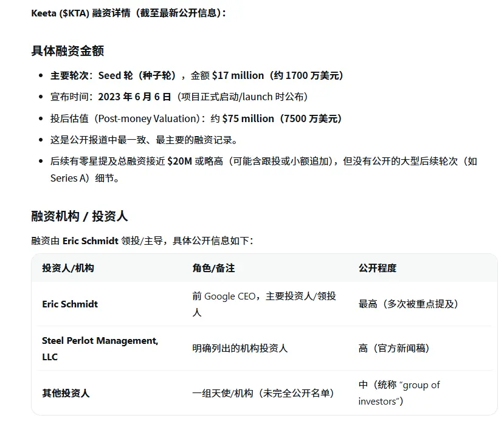
Task: Click the line '投后估值 (Post-money Valuation)'
Action: tap(125, 118)
